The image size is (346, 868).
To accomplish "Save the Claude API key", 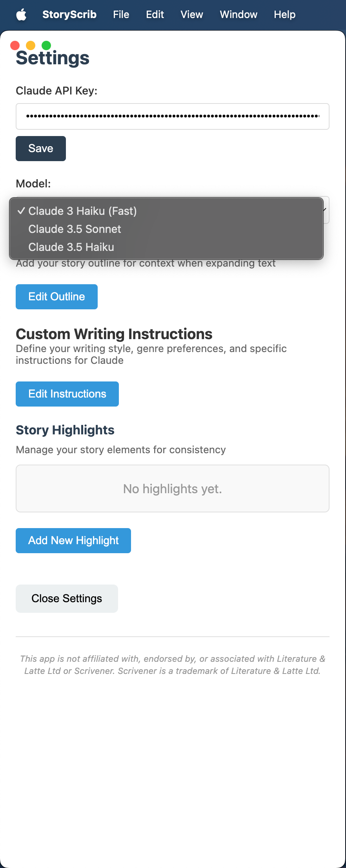I will (x=41, y=149).
